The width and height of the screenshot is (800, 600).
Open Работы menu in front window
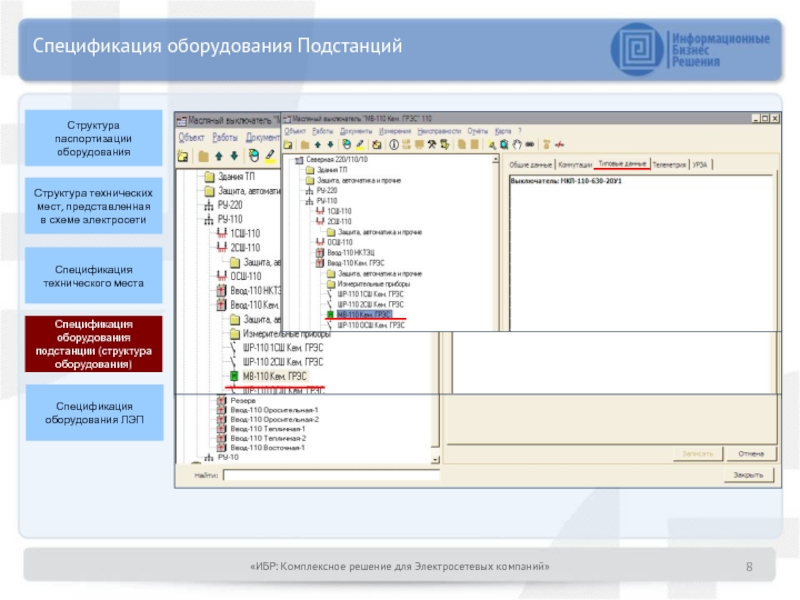322,132
